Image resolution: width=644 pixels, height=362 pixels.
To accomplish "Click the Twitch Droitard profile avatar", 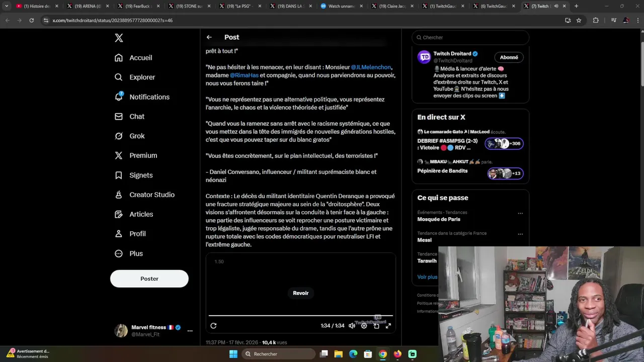I will click(424, 57).
